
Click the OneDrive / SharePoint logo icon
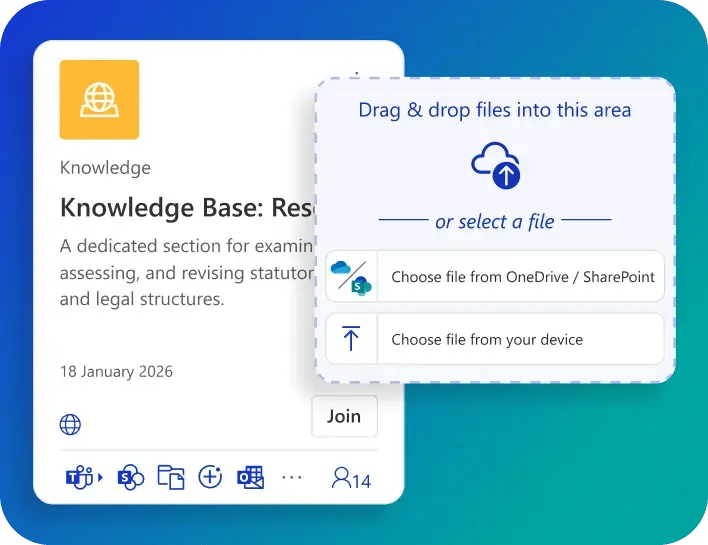351,276
